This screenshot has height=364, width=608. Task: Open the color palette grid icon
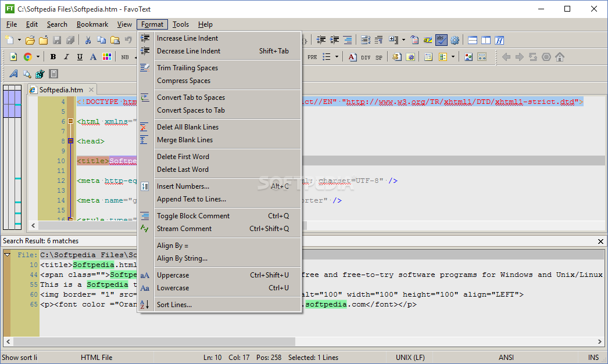(106, 57)
